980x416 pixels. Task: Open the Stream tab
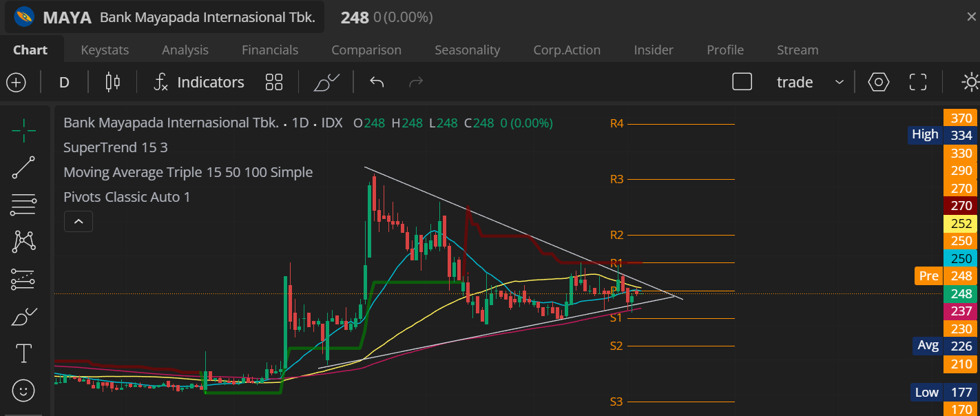click(797, 50)
